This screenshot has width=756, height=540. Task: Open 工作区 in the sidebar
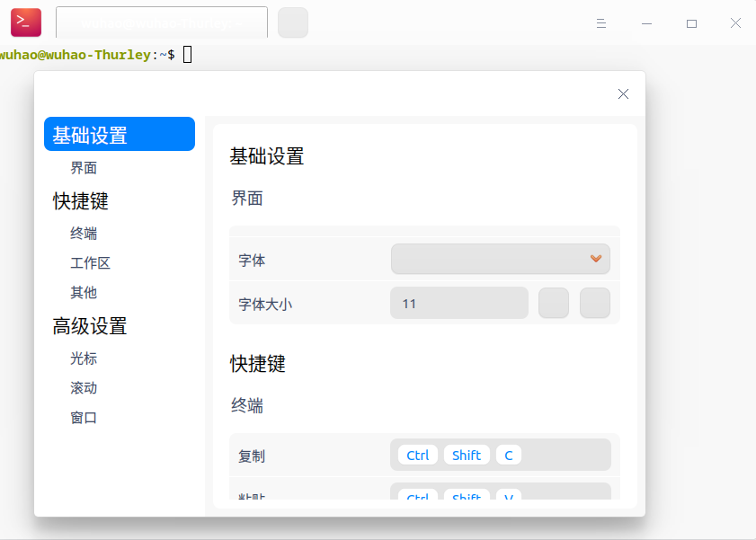coord(90,263)
